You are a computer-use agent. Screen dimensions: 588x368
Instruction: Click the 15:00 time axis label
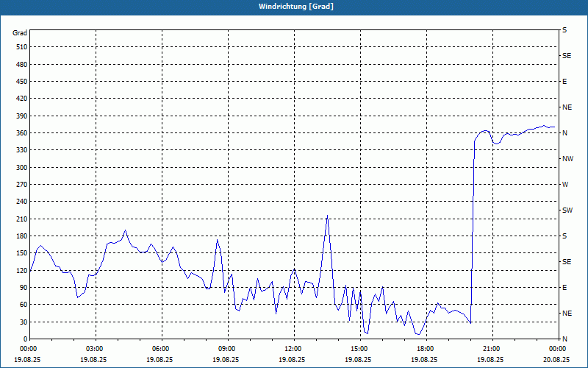(359, 348)
